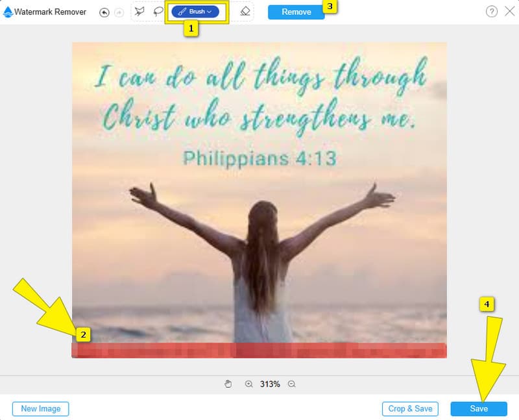The image size is (519, 420).
Task: Pick the Eraser tool
Action: (245, 12)
